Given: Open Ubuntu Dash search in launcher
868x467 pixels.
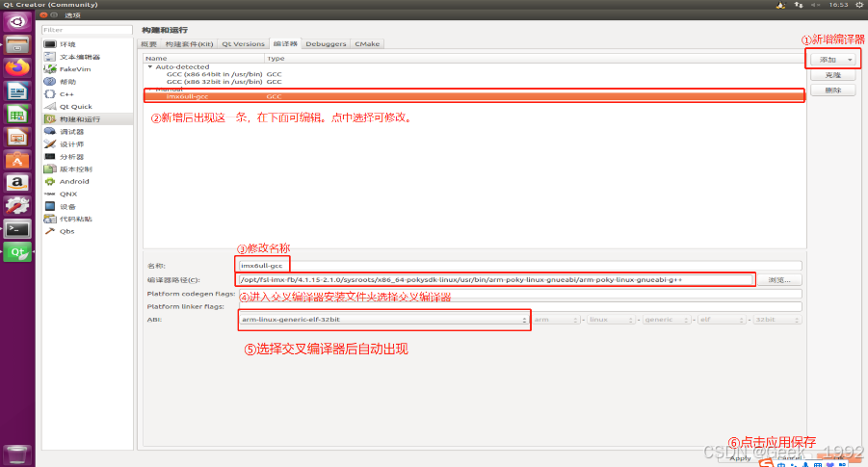Looking at the screenshot, I should 17,22.
